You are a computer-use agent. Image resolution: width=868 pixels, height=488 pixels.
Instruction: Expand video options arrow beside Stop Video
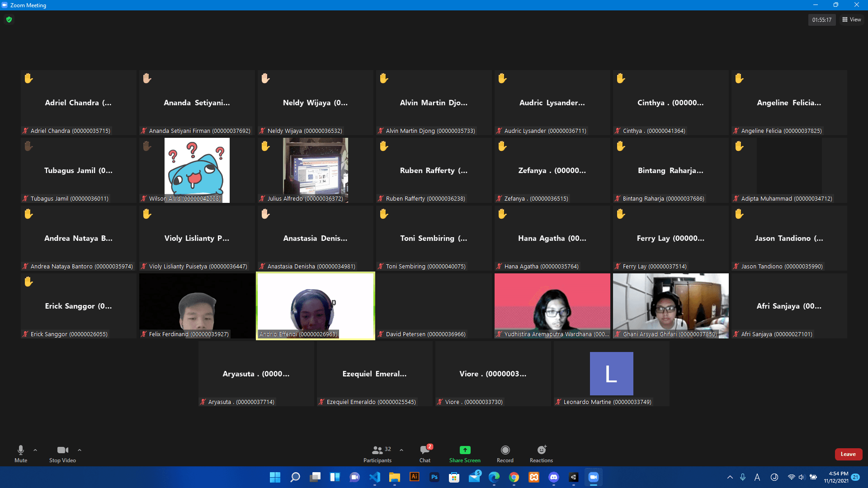pyautogui.click(x=80, y=450)
